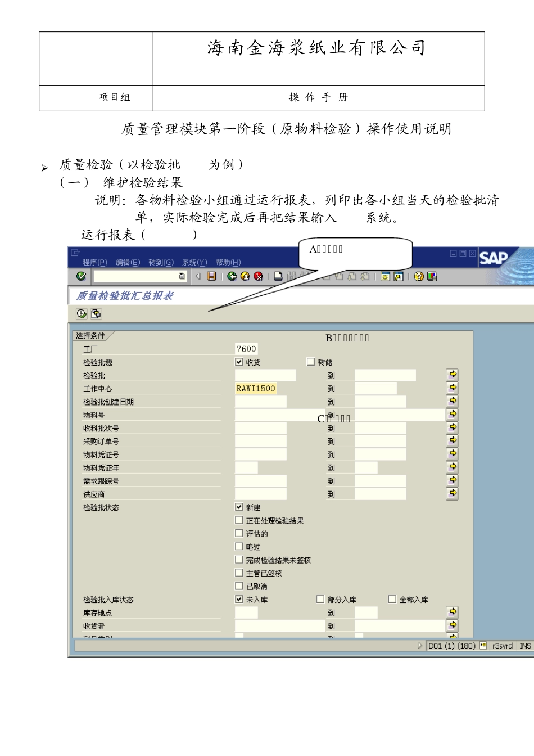534x756 pixels.
Task: Click the red Cancel icon
Action: point(258,276)
